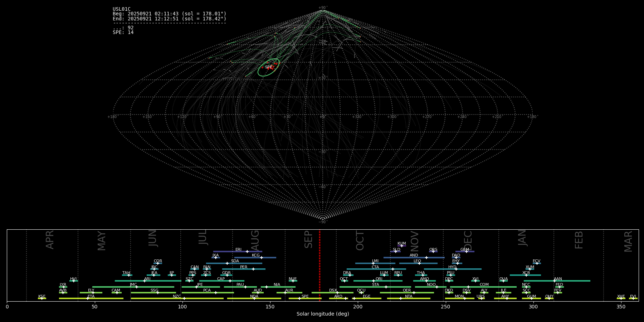Click the LYR shower label on timeline
The width and height of the screenshot is (644, 322).
click(63, 285)
